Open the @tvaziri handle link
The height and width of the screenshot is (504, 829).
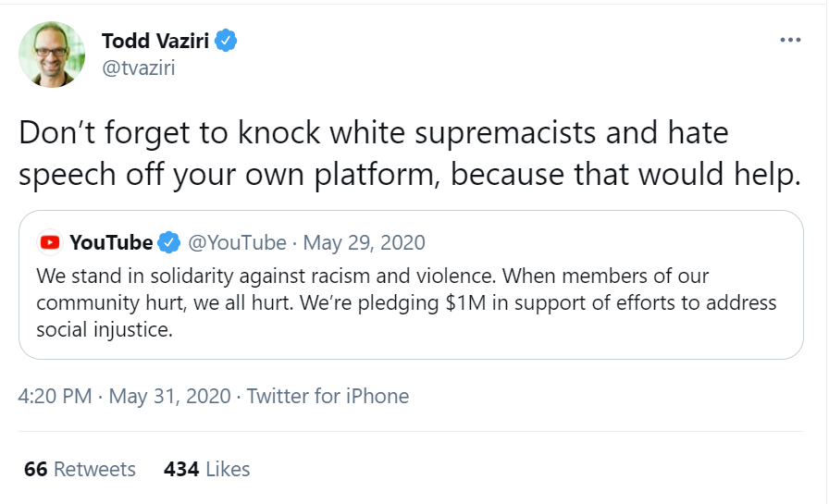point(137,68)
